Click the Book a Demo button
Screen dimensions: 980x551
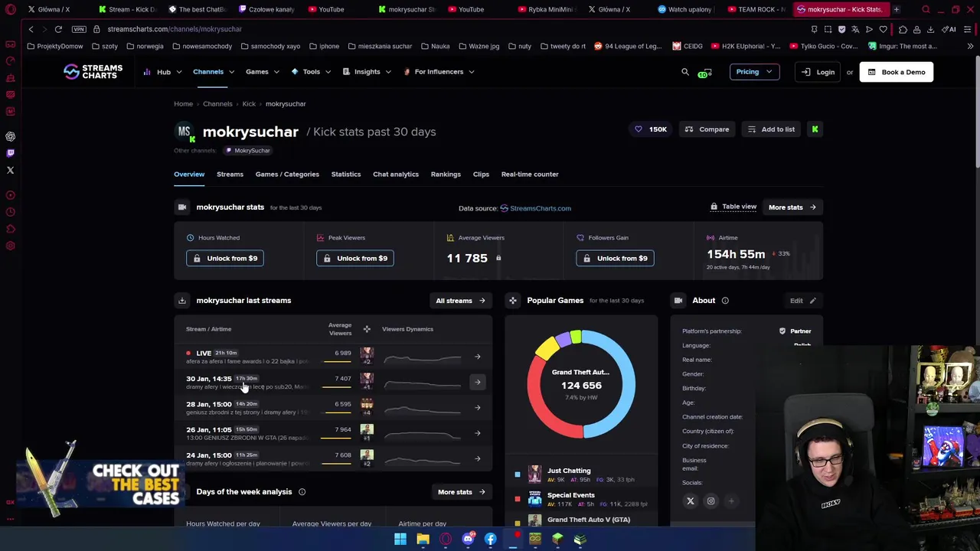click(x=897, y=72)
